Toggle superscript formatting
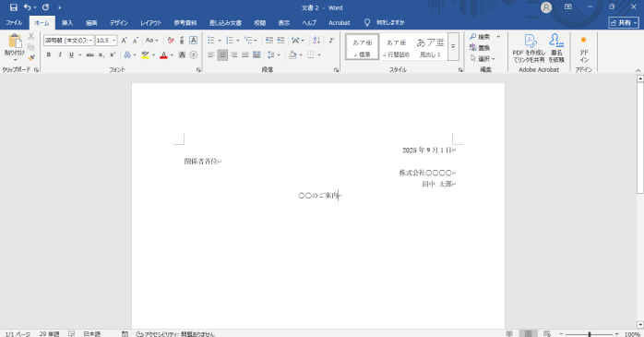 (113, 54)
